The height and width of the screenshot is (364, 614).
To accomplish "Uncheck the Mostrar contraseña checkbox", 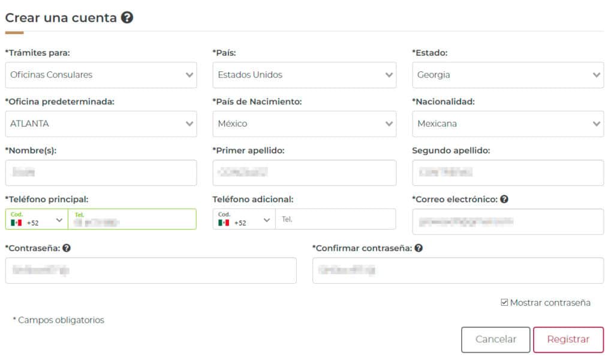I will (504, 303).
